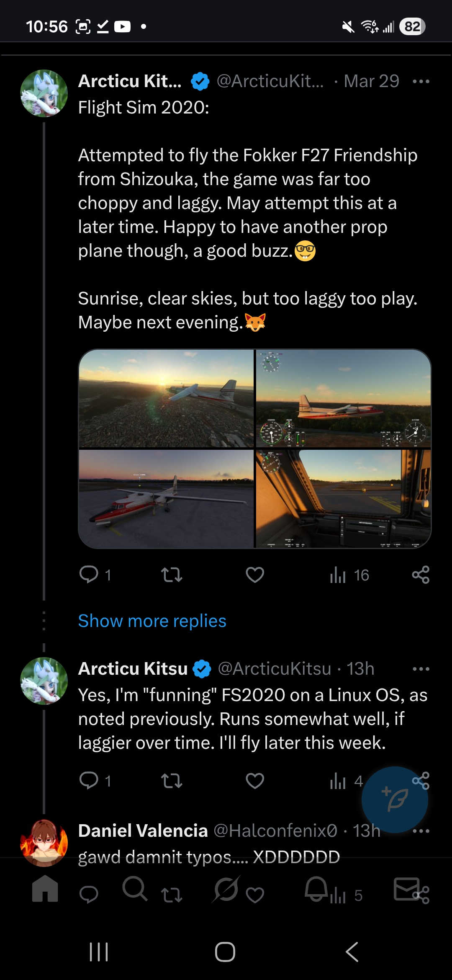The height and width of the screenshot is (980, 452).
Task: Open more options on the FS2020 Linux reply
Action: pos(421,669)
